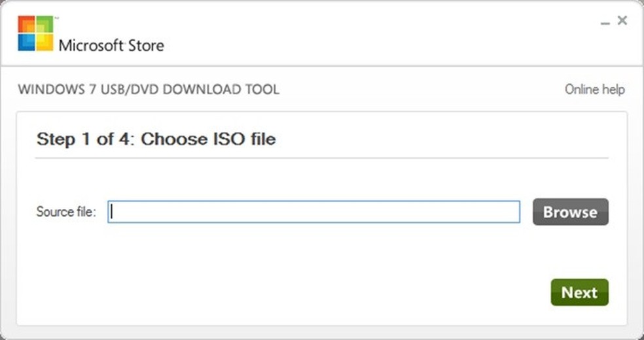This screenshot has height=340, width=644.
Task: Click the "Step 1 of 4" heading text
Action: click(84, 139)
